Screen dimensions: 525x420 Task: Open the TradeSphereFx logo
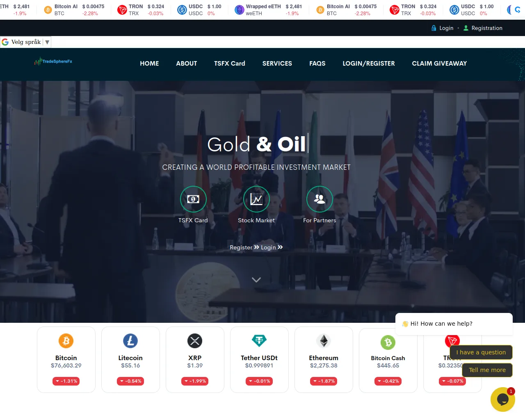tap(53, 62)
